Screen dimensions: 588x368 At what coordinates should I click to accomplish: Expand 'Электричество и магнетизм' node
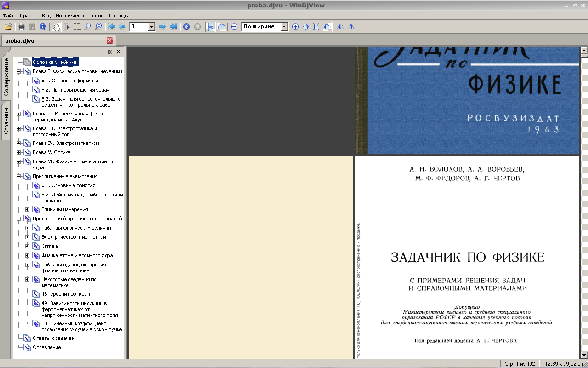click(x=28, y=237)
